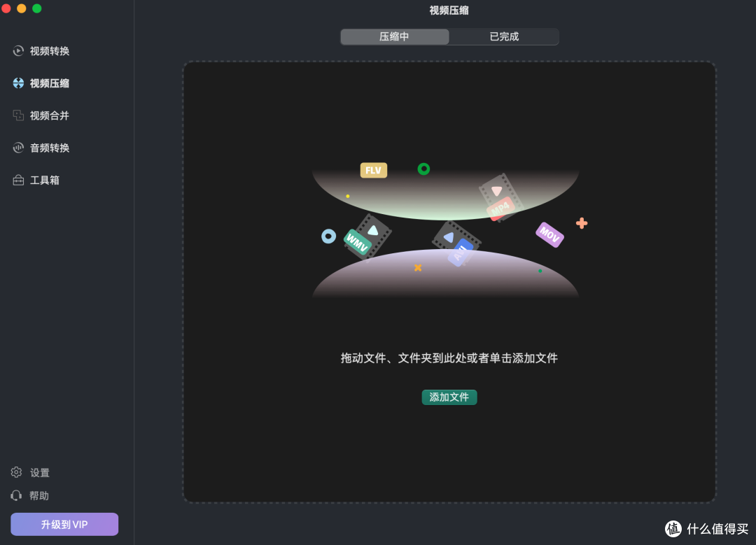Minimize the window with yellow button
The height and width of the screenshot is (545, 756).
22,8
